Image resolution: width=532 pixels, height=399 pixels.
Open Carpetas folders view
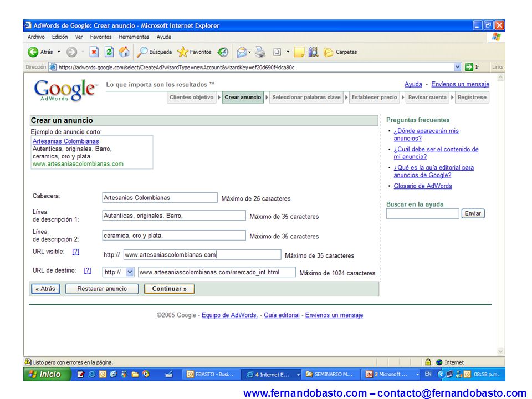340,52
